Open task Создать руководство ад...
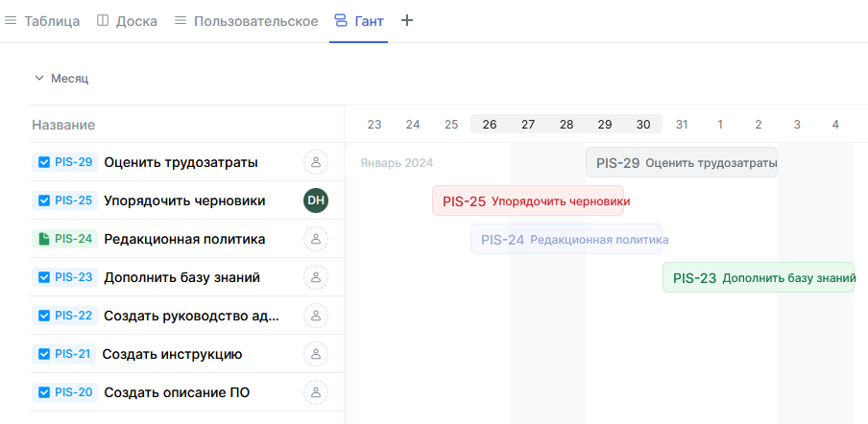The width and height of the screenshot is (868, 424). (x=191, y=316)
